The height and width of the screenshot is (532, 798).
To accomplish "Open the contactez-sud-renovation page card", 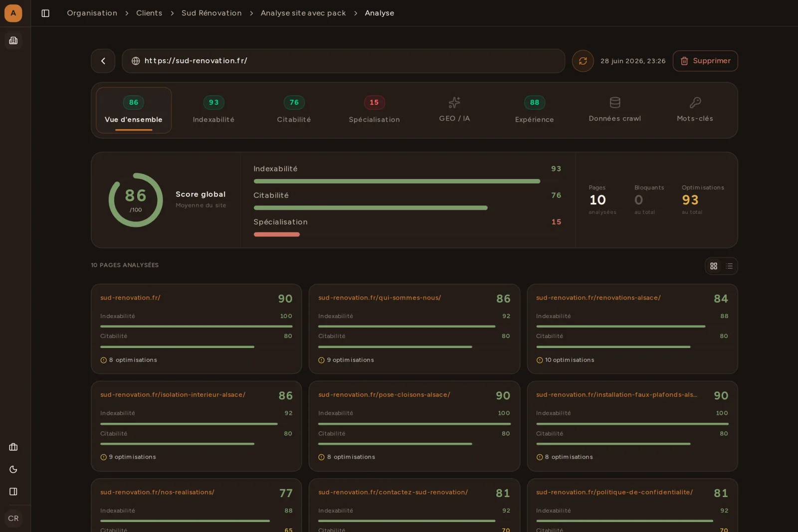I will (414, 506).
